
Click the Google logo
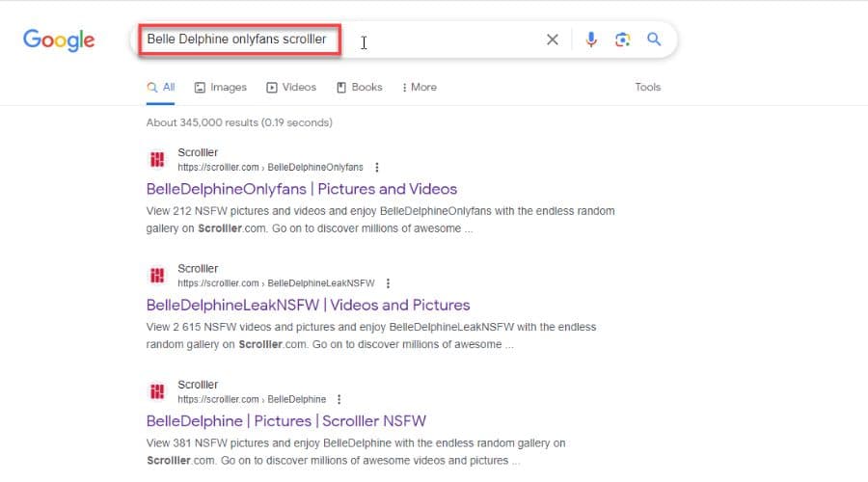coord(59,40)
